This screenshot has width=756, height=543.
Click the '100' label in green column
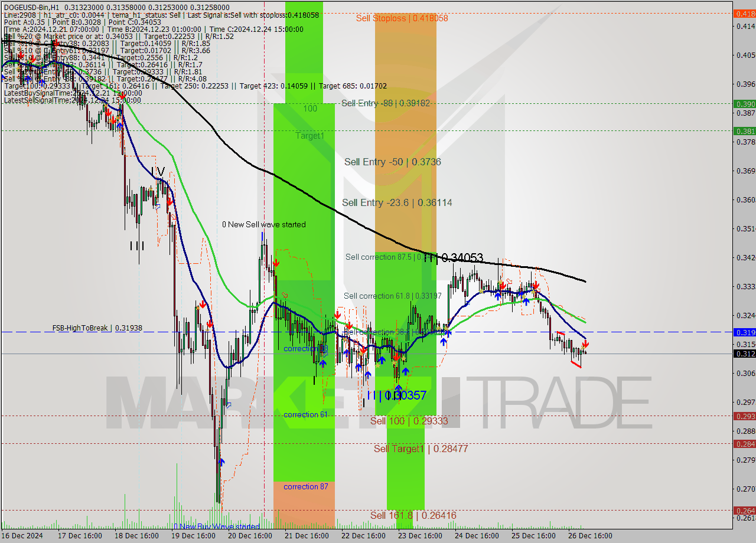(310, 109)
